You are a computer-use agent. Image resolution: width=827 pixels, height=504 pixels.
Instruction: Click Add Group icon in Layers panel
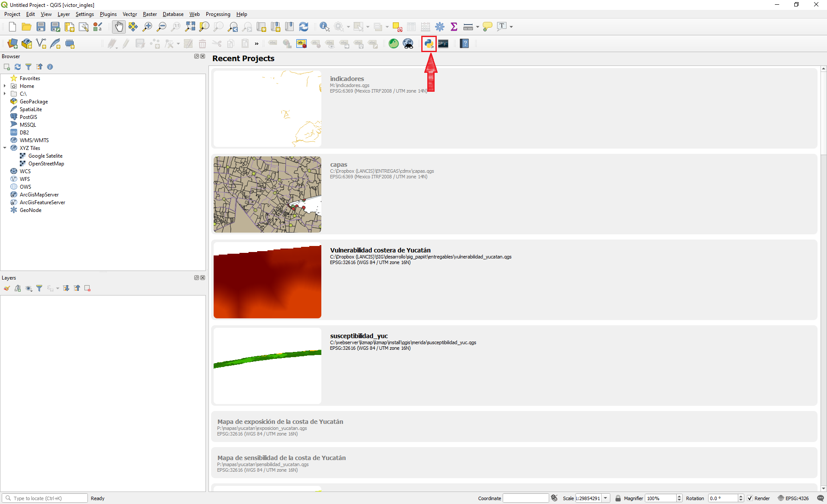[18, 288]
